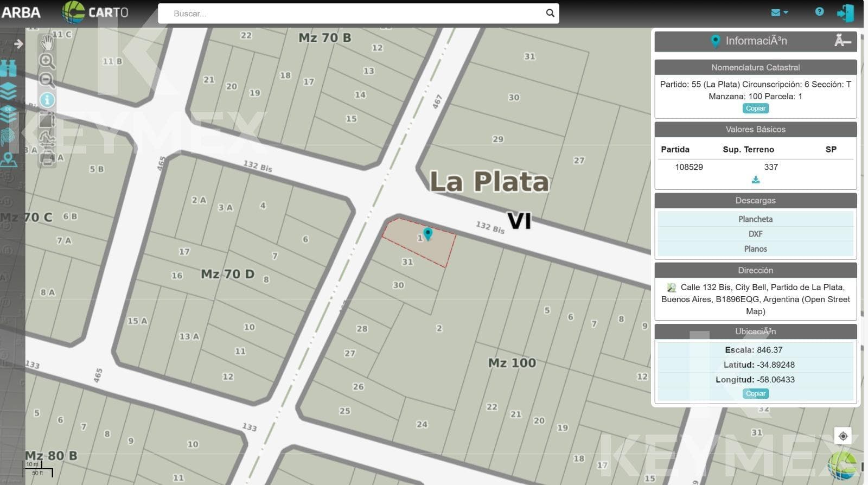Click the Mz 70 B block label
868x485 pixels.
(x=324, y=38)
